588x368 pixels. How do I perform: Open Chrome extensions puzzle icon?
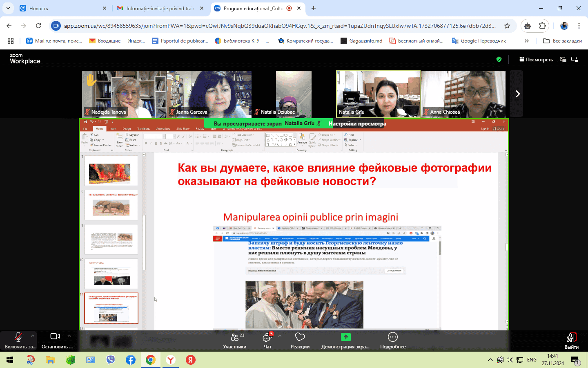[542, 26]
